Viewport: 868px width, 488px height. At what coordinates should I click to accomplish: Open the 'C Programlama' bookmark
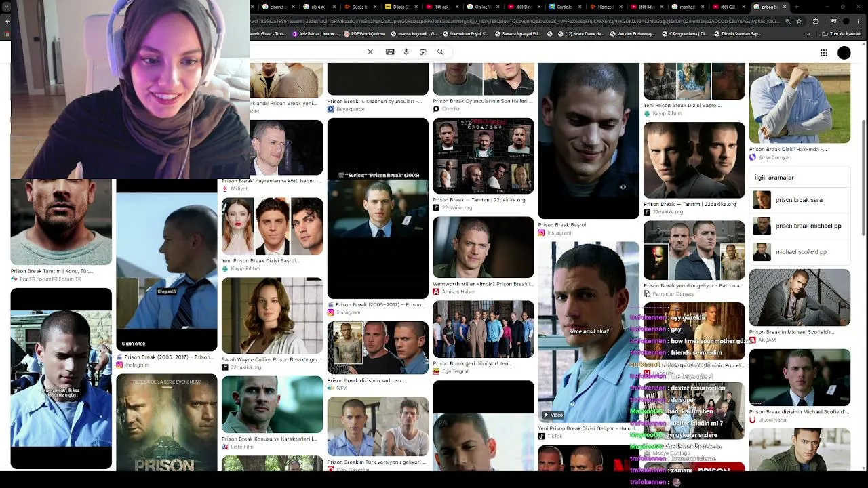[x=684, y=33]
